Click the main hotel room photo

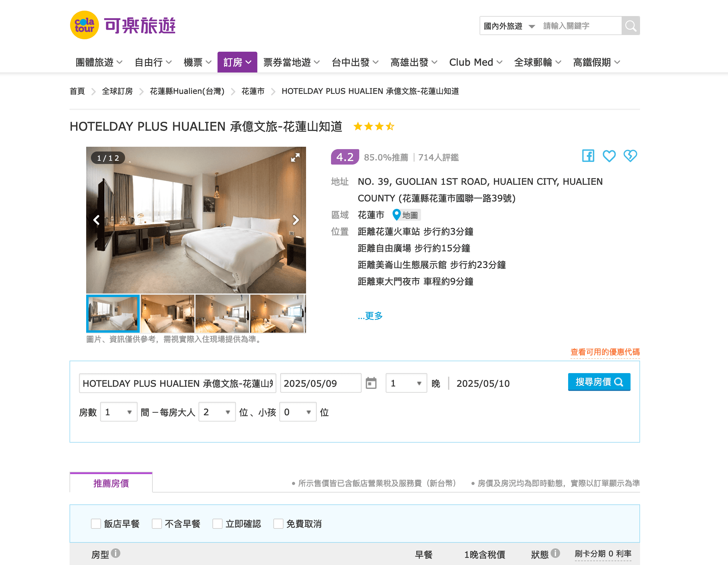point(196,220)
